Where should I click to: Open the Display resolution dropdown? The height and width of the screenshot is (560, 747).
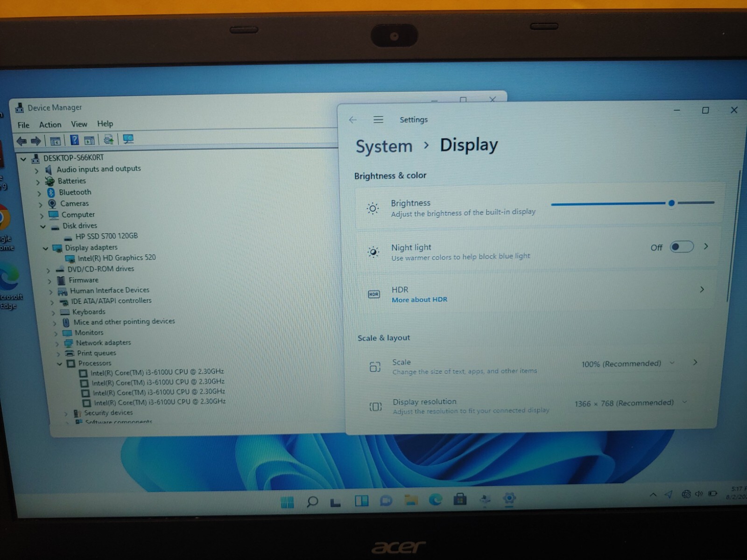coord(631,403)
